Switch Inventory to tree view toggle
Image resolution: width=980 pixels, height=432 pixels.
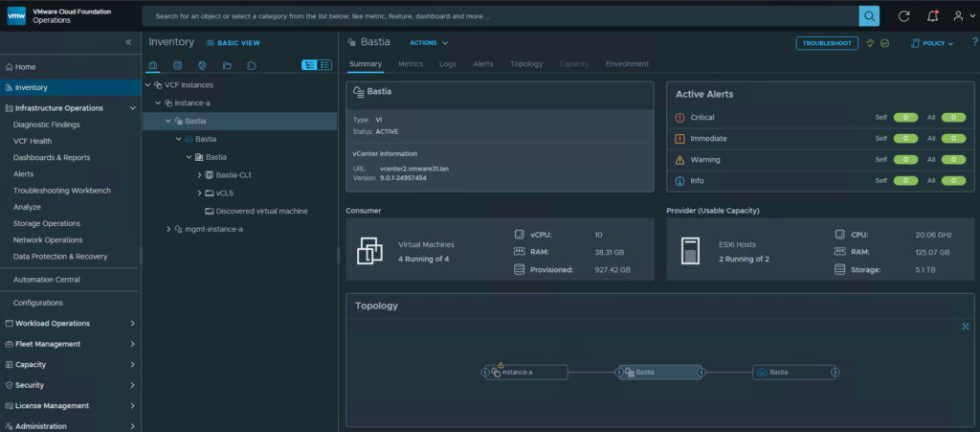309,65
